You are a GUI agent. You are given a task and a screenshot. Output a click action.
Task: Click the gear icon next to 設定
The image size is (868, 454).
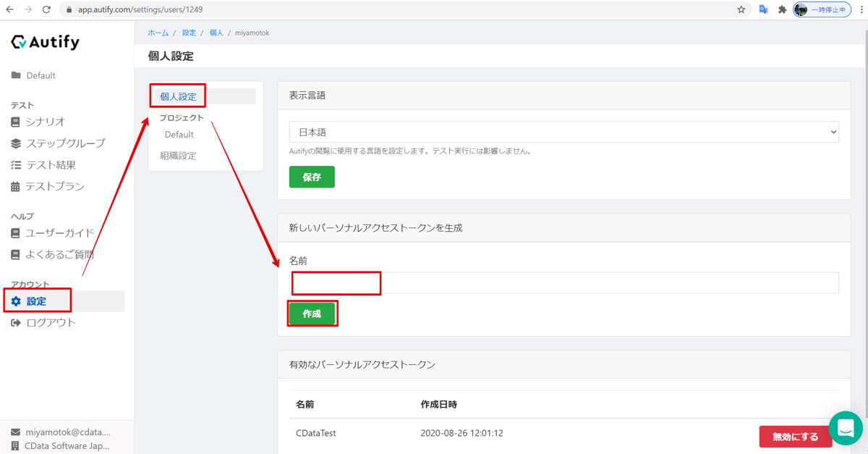coord(16,301)
